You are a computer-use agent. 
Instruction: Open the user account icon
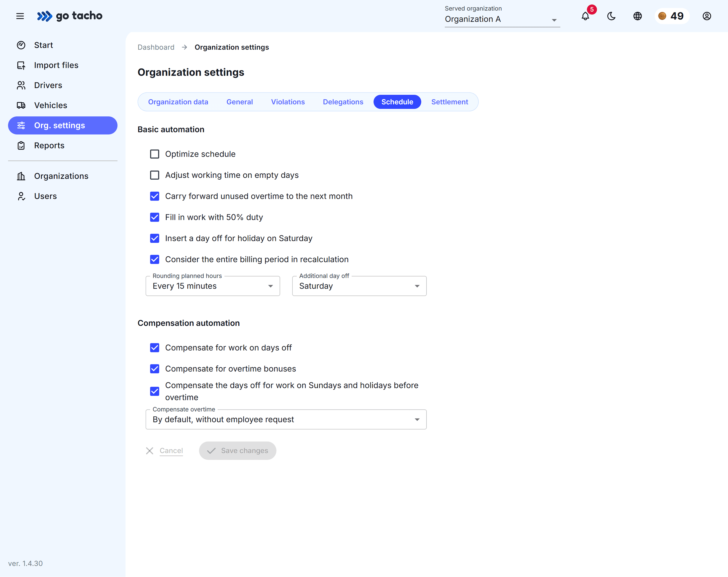pos(707,16)
